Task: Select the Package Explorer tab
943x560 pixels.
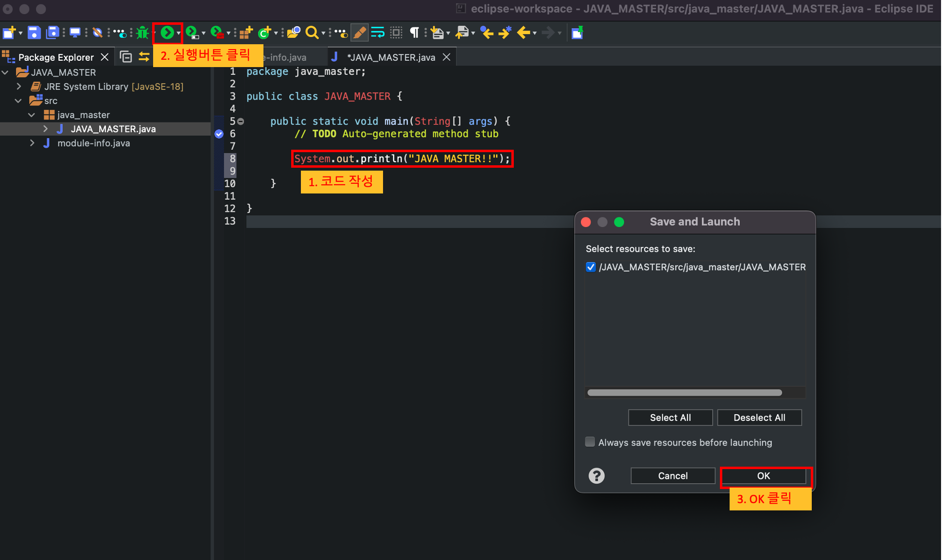Action: 55,57
